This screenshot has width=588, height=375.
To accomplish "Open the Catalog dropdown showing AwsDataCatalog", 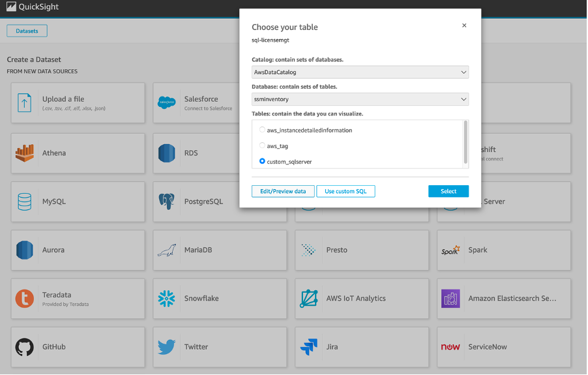I will [360, 72].
